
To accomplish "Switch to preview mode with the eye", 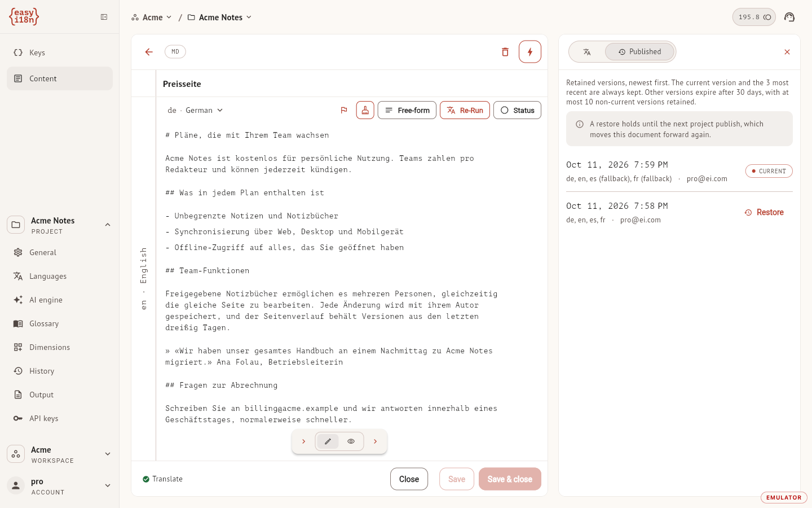I will click(x=351, y=441).
